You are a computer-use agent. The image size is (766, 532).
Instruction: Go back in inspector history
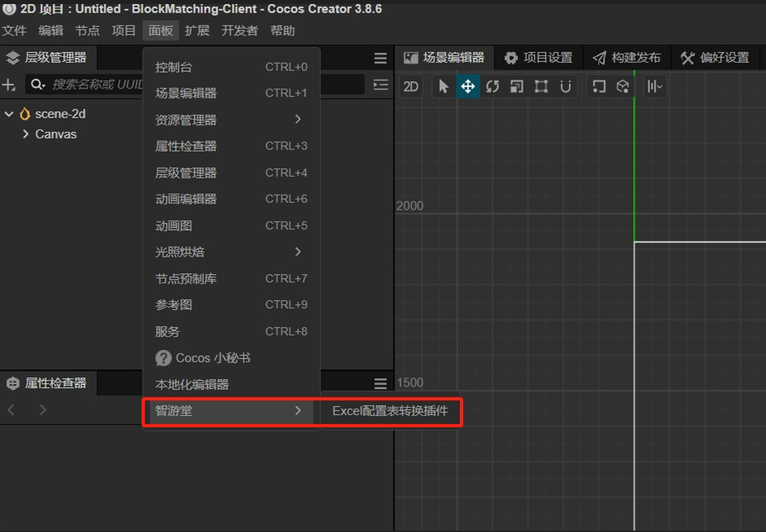point(11,410)
